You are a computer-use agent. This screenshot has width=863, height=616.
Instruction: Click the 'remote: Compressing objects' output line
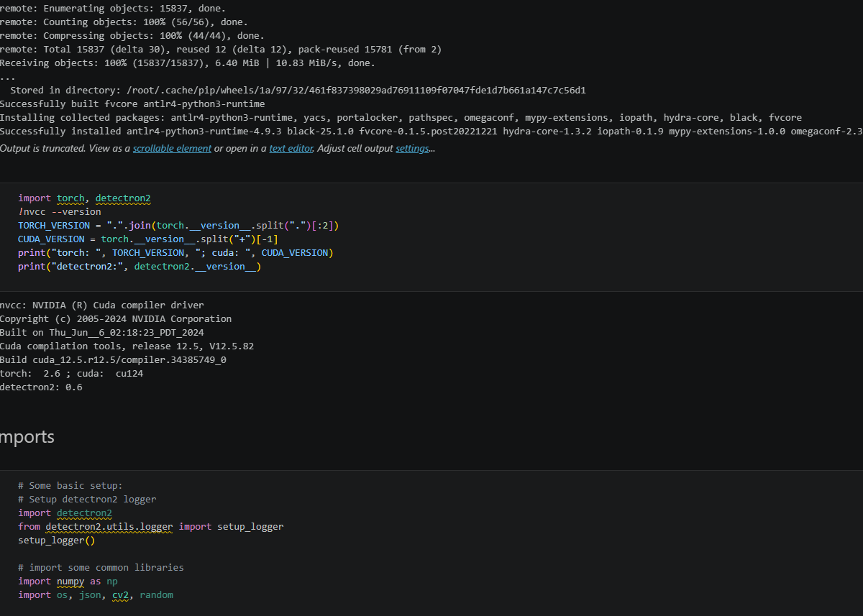click(132, 35)
